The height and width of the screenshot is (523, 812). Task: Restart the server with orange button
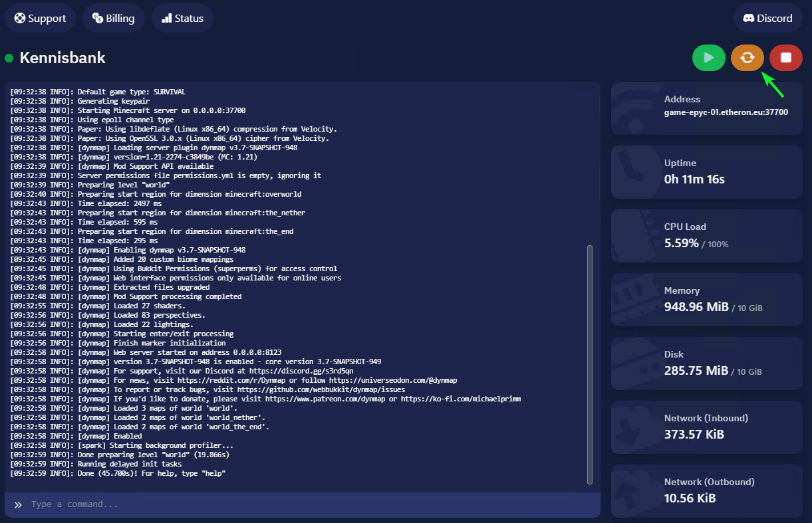click(x=747, y=58)
